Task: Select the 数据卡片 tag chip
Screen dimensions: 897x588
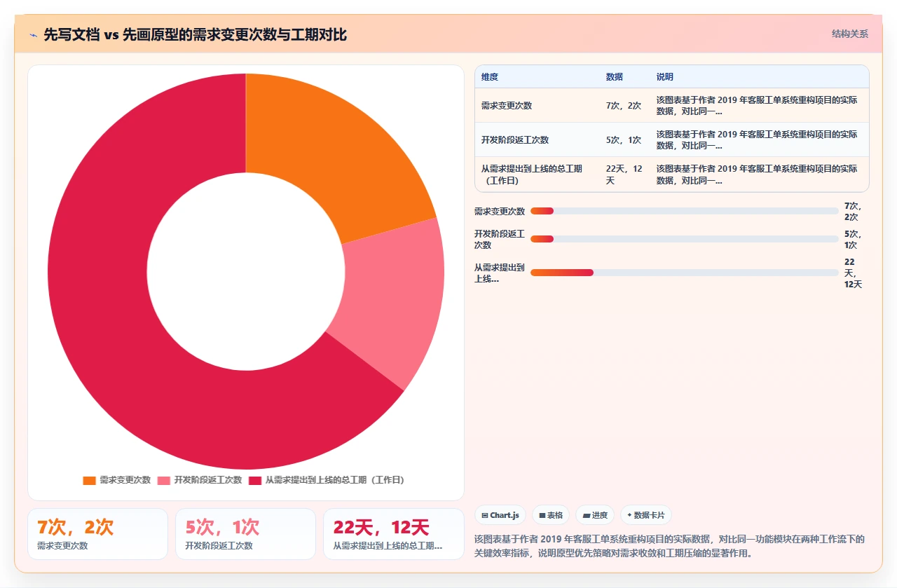Action: click(645, 515)
